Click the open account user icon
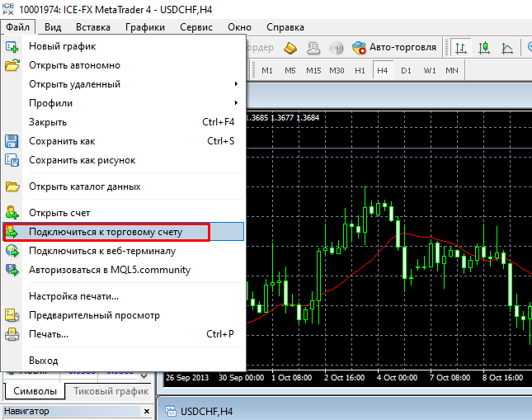 point(12,213)
